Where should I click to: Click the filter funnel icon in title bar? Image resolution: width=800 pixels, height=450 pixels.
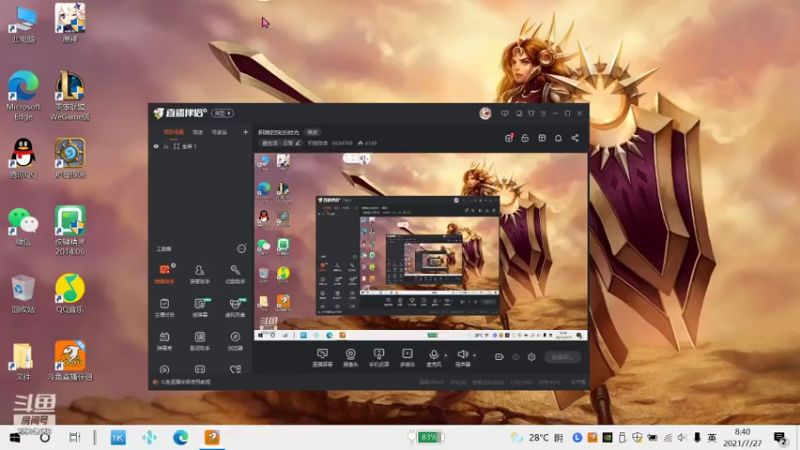click(x=531, y=113)
